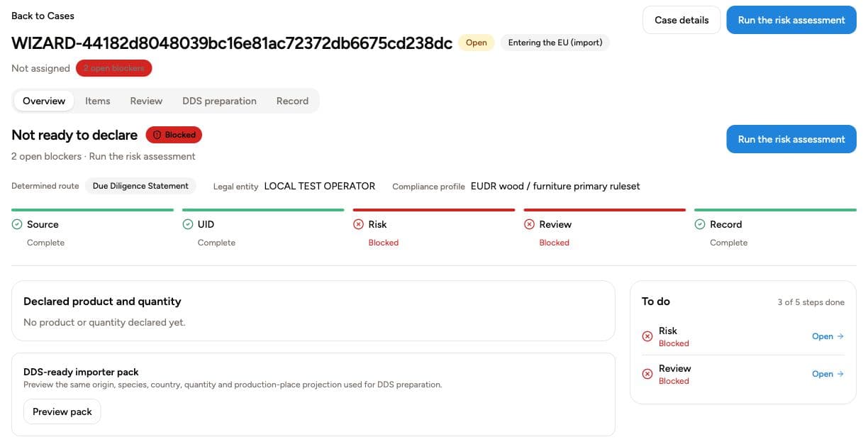Open the Record tab
Viewport: 868px width, 442px height.
click(x=292, y=101)
